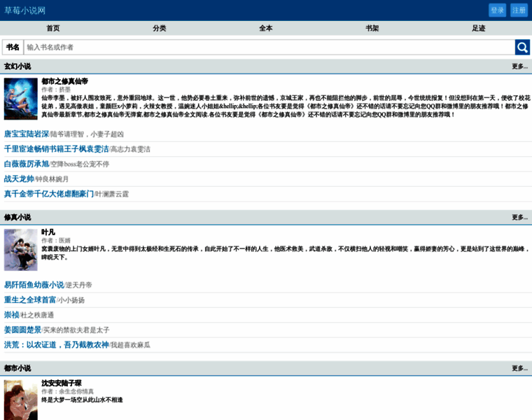The width and height of the screenshot is (532, 420).
Task: Open the 分类 navigation tab
Action: (x=160, y=28)
